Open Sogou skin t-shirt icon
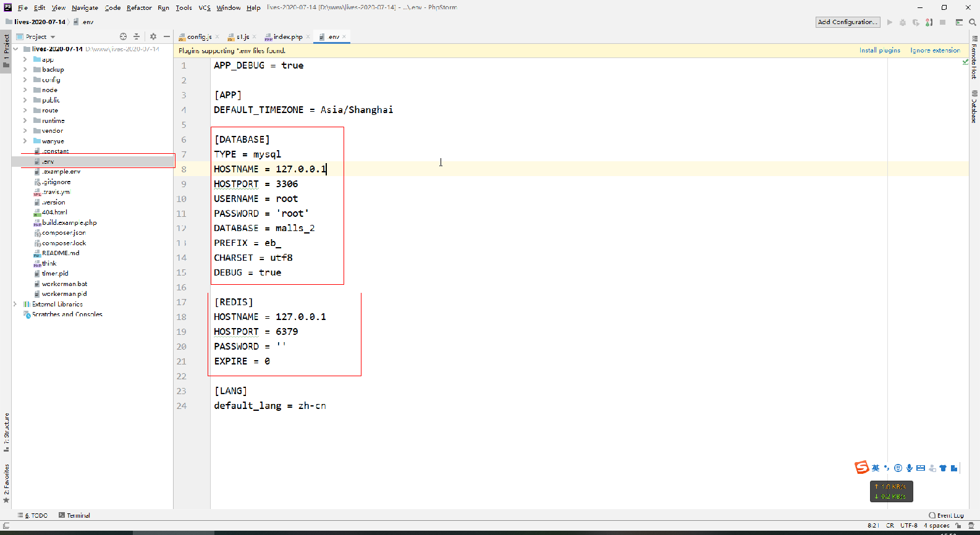Image resolution: width=980 pixels, height=535 pixels. 943,468
